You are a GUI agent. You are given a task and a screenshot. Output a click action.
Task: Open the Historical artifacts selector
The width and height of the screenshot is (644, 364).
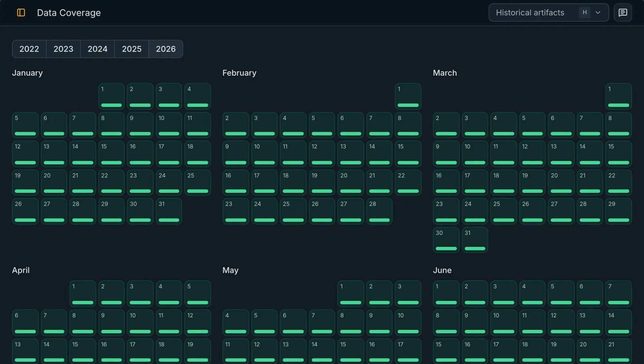[549, 13]
